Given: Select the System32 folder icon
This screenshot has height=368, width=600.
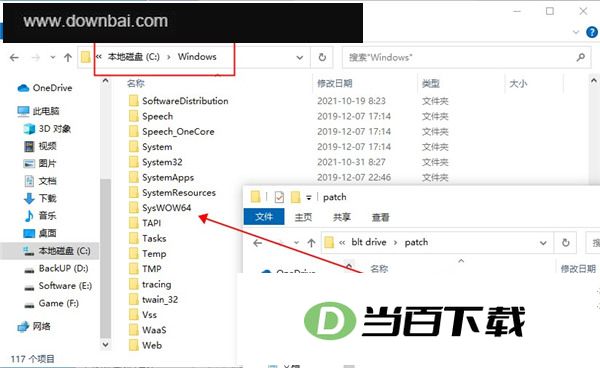Looking at the screenshot, I should pos(134,162).
